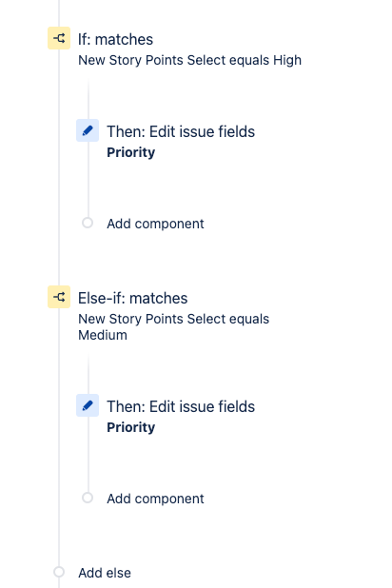Click Add component text in the Else-if branch
Image resolution: width=392 pixels, height=588 pixels.
pyautogui.click(x=155, y=499)
